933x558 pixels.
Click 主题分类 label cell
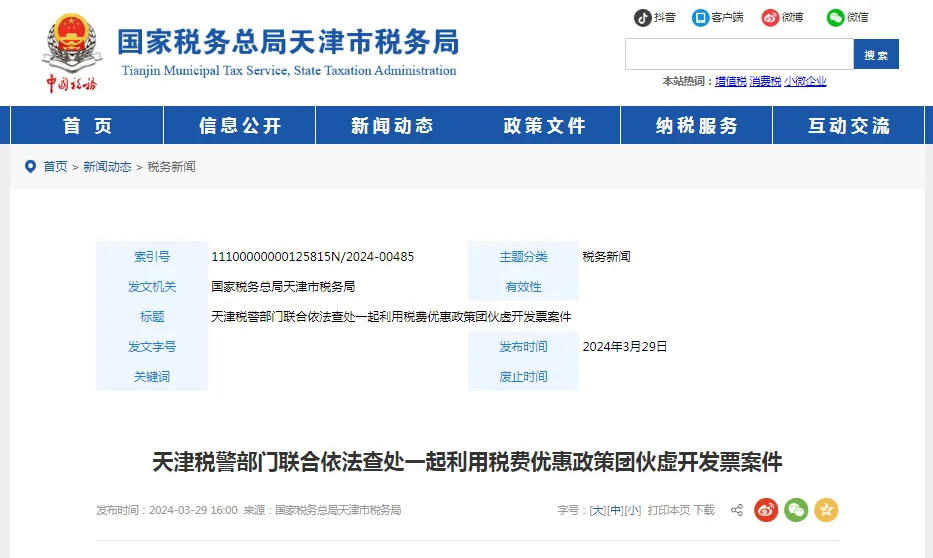coord(523,256)
